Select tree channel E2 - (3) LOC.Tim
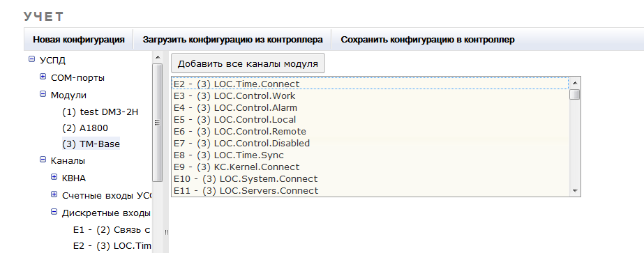The width and height of the screenshot is (644, 253). [112, 245]
